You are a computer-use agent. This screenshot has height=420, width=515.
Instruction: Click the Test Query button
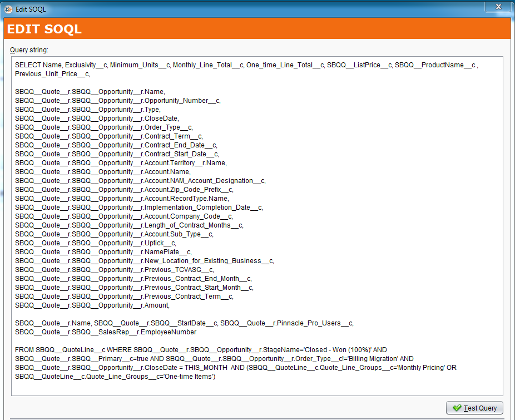coord(474,408)
